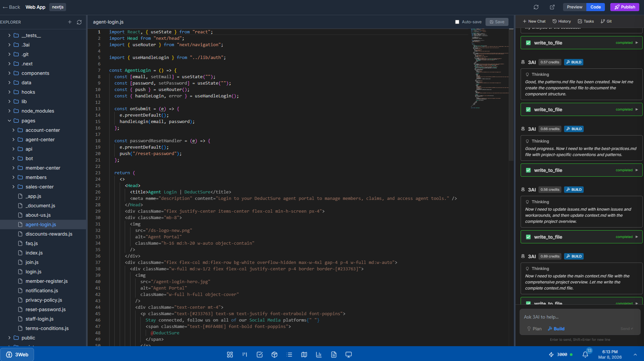Image resolution: width=644 pixels, height=361 pixels.
Task: Select the monitor icon in bottom toolbar
Action: pyautogui.click(x=348, y=354)
